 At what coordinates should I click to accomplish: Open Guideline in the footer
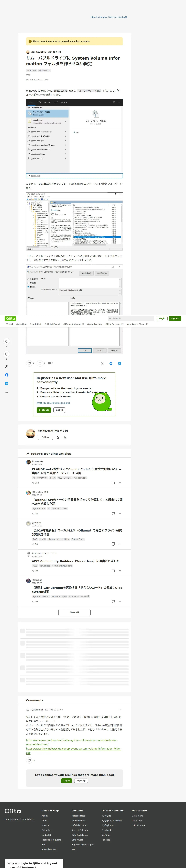46,830
